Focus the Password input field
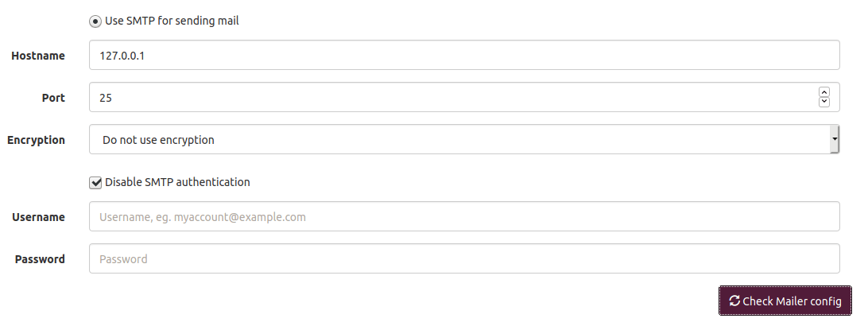The width and height of the screenshot is (868, 326). (x=464, y=258)
